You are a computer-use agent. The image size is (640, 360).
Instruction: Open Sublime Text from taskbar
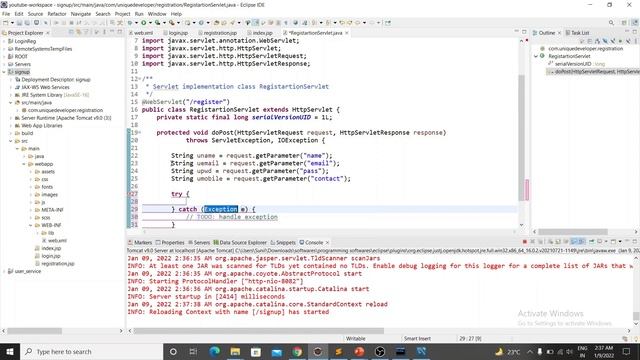pos(338,351)
